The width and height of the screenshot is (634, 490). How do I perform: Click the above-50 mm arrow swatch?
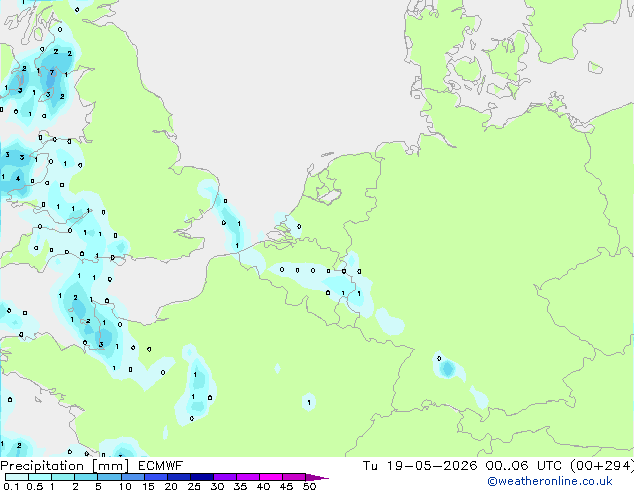[x=317, y=477]
